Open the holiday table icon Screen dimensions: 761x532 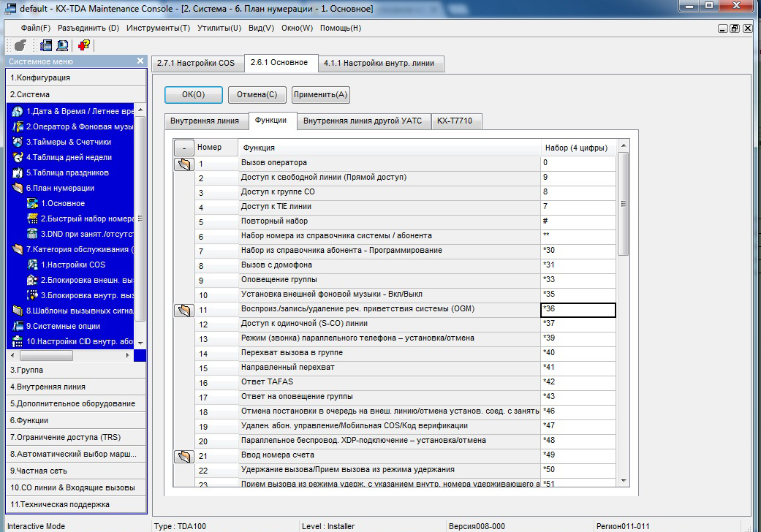coord(18,172)
